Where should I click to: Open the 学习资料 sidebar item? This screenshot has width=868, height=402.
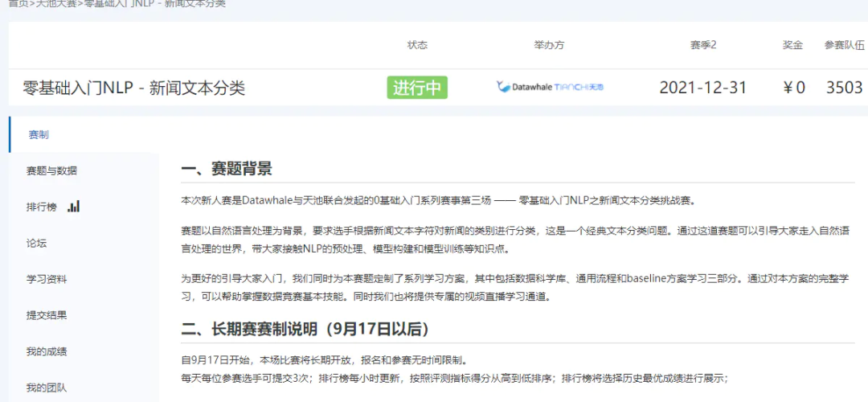(x=47, y=280)
